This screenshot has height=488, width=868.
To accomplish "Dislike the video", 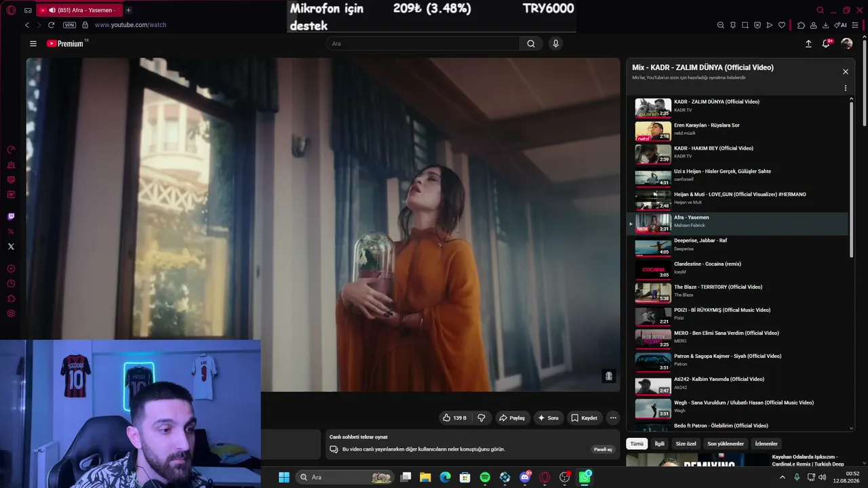I will 481,418.
